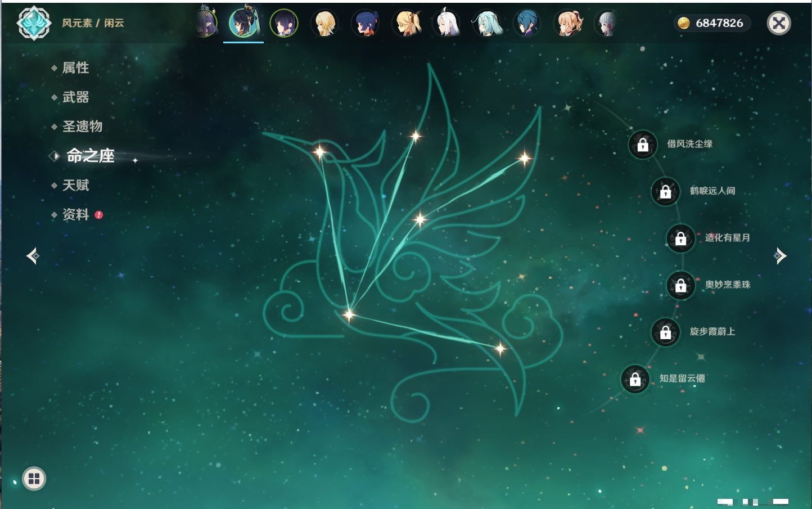Image resolution: width=812 pixels, height=509 pixels.
Task: Open 资料 profile with red alert badge
Action: coord(75,214)
